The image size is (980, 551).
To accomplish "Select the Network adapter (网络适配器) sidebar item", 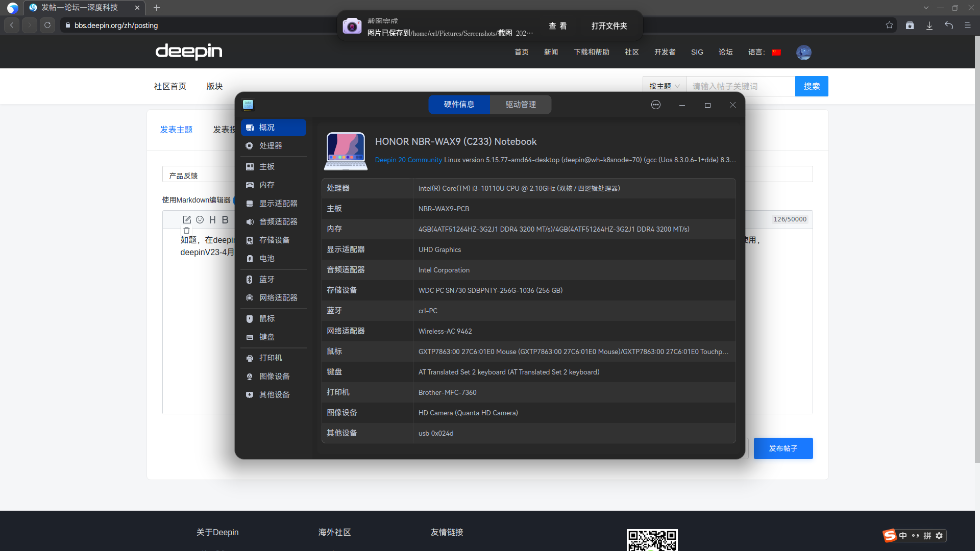I will click(x=278, y=297).
